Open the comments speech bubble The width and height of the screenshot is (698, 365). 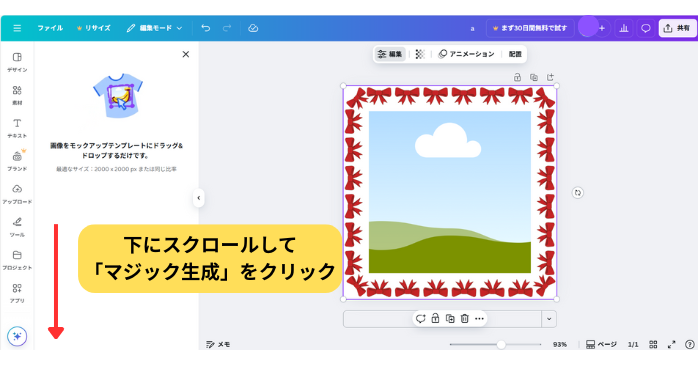coord(645,28)
